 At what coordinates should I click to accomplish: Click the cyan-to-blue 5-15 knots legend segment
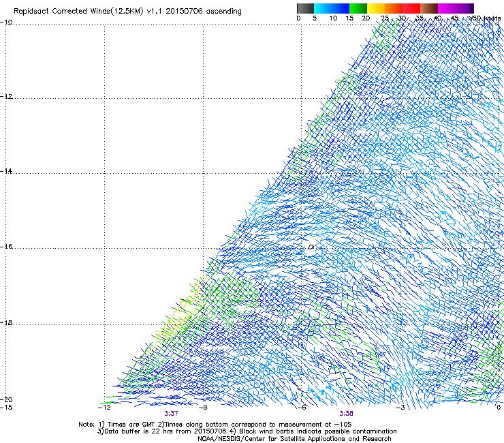(332, 8)
